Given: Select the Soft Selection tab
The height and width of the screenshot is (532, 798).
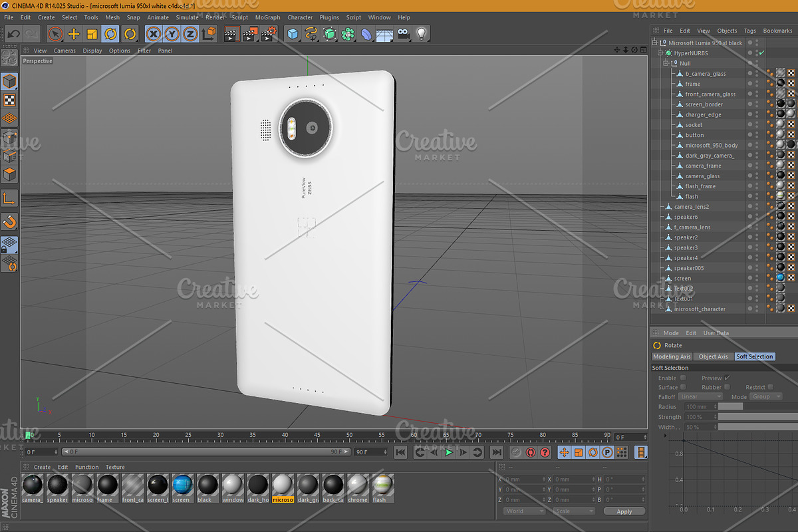Looking at the screenshot, I should pos(754,356).
